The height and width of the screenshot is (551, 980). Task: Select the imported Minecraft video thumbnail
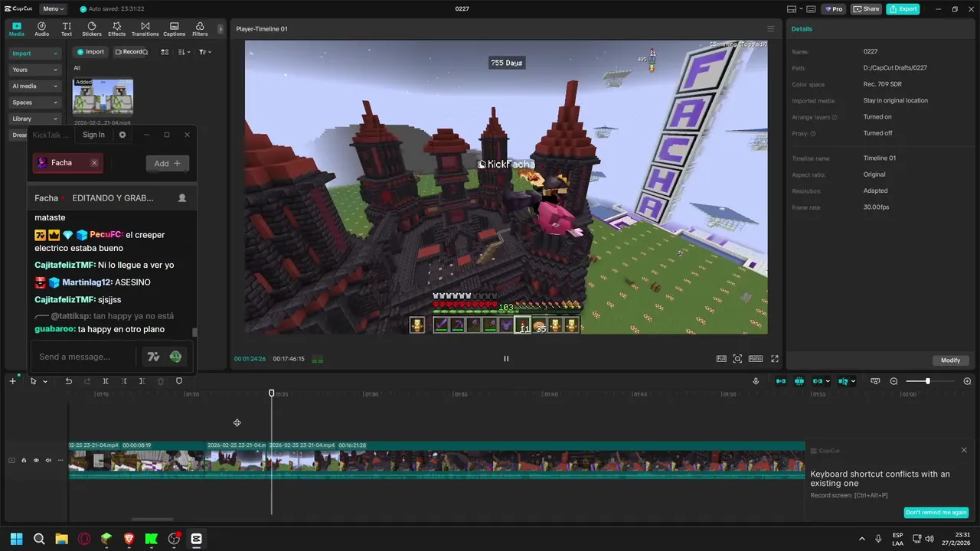pos(103,97)
